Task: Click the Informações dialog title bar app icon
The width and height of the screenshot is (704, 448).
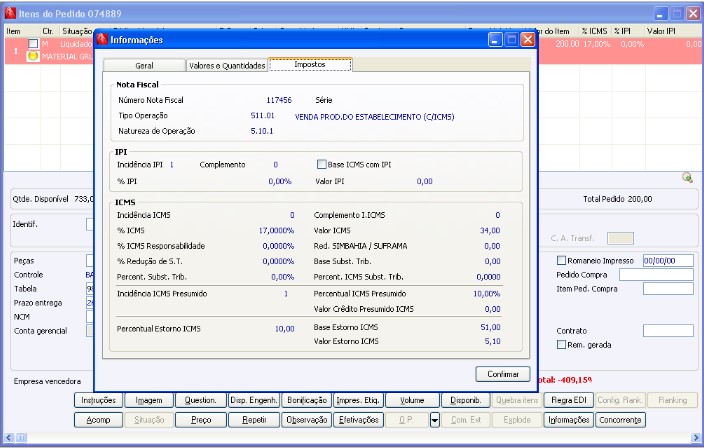Action: pyautogui.click(x=102, y=40)
